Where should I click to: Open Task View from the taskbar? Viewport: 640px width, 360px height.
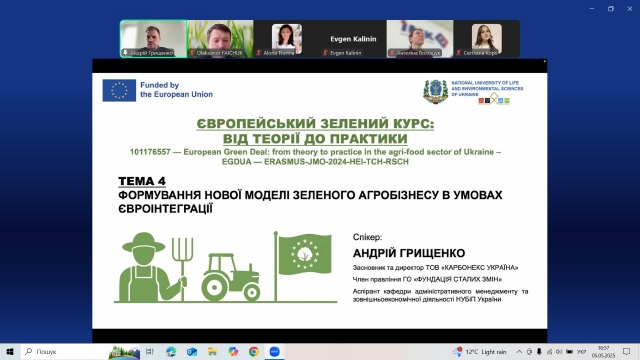coord(150,351)
